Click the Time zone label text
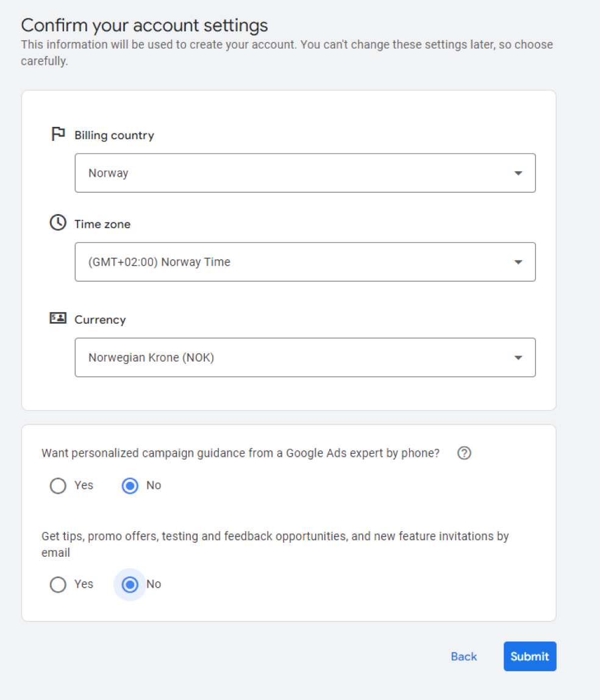 [102, 224]
